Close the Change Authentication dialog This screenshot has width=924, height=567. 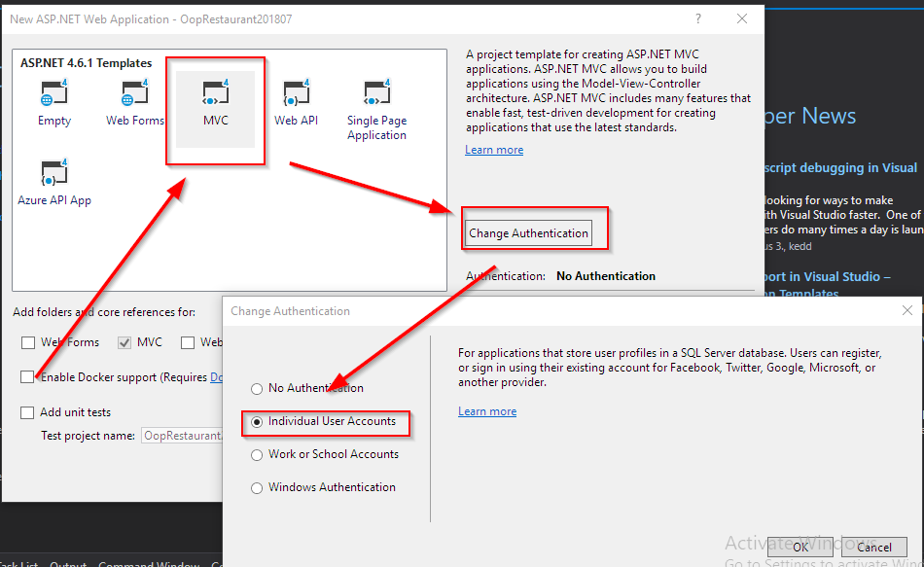pyautogui.click(x=906, y=310)
